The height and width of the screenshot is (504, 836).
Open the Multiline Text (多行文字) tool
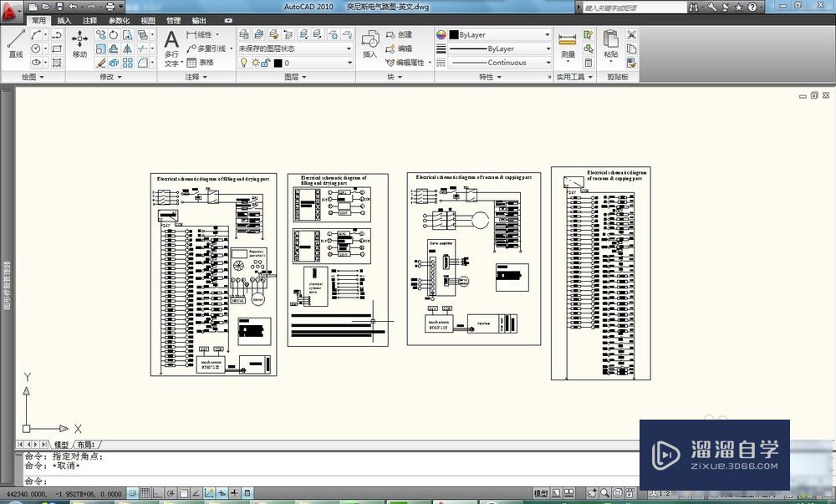(x=171, y=42)
